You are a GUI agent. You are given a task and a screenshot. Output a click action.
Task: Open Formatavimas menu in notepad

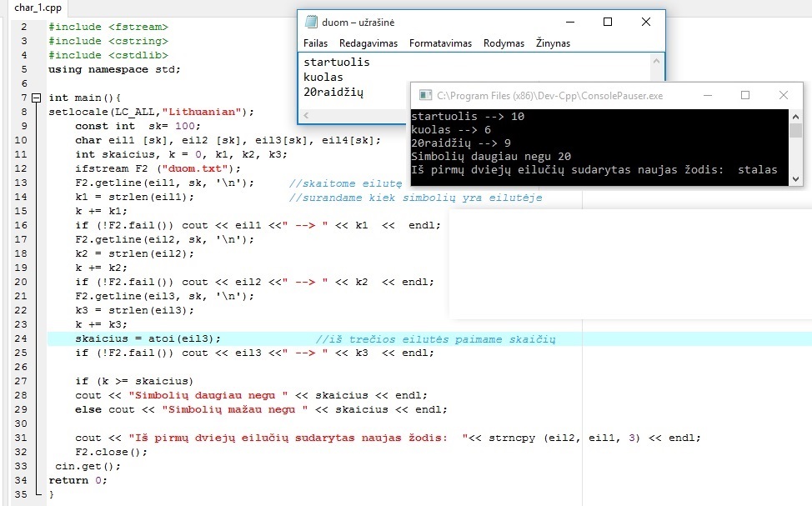click(x=440, y=43)
